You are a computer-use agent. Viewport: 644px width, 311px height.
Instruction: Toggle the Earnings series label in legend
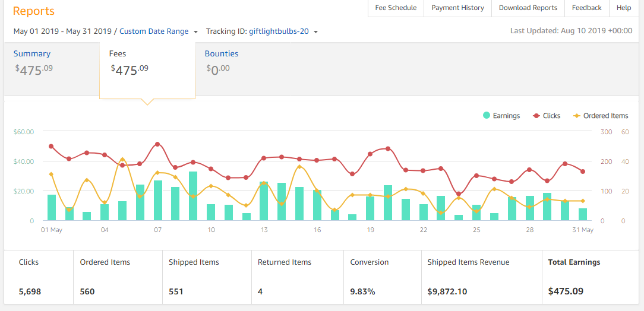click(x=506, y=116)
